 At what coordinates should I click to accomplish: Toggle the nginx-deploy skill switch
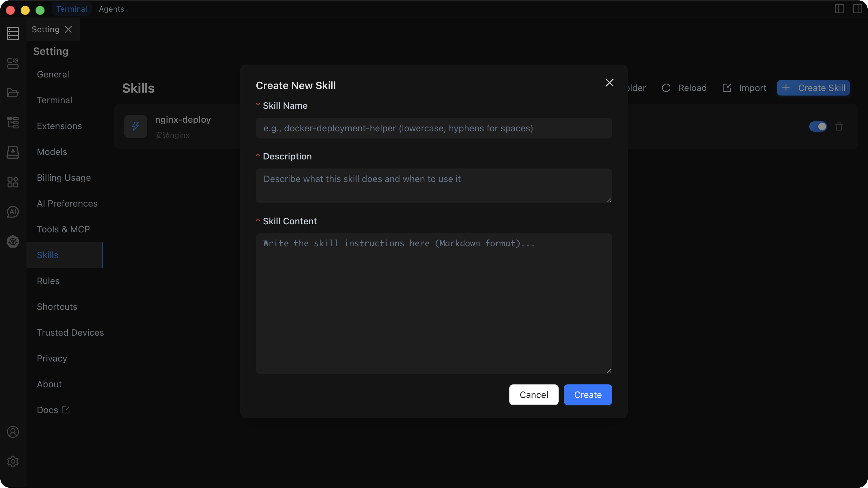click(818, 127)
